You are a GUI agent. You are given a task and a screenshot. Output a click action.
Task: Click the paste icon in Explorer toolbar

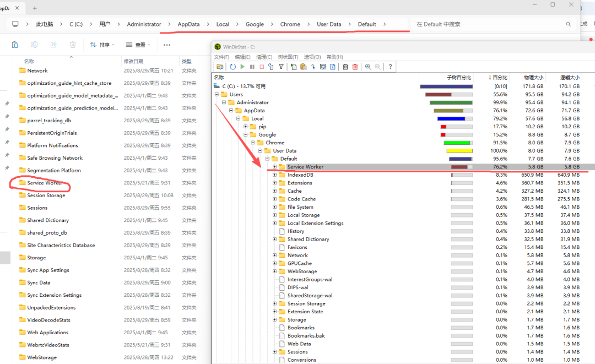pos(15,45)
